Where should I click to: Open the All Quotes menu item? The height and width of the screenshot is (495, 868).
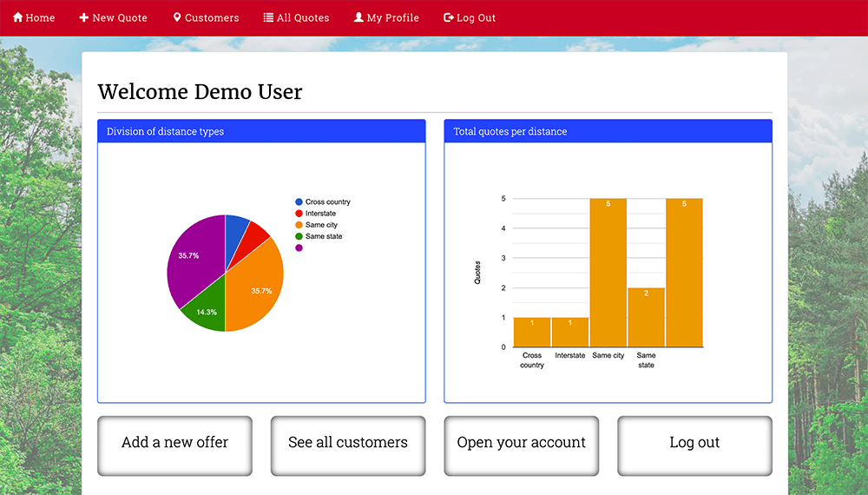(303, 17)
